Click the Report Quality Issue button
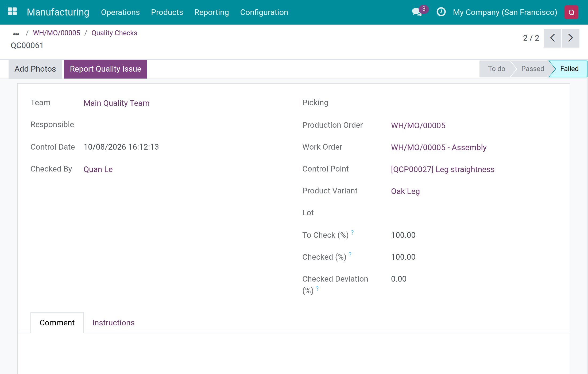 [x=106, y=69]
